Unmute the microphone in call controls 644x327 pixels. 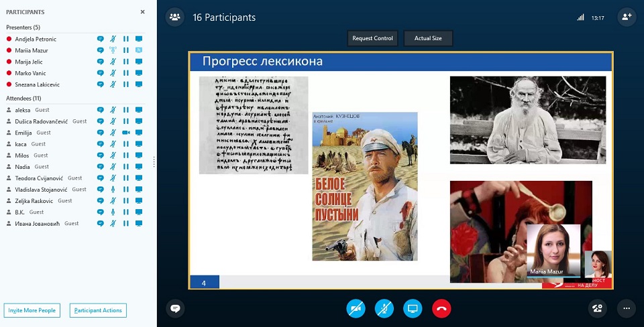(x=384, y=308)
